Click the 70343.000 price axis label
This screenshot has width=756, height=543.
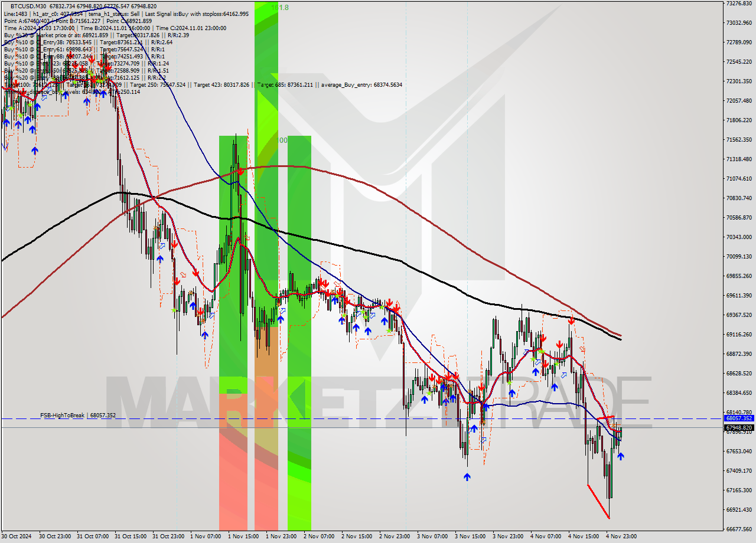coord(739,237)
